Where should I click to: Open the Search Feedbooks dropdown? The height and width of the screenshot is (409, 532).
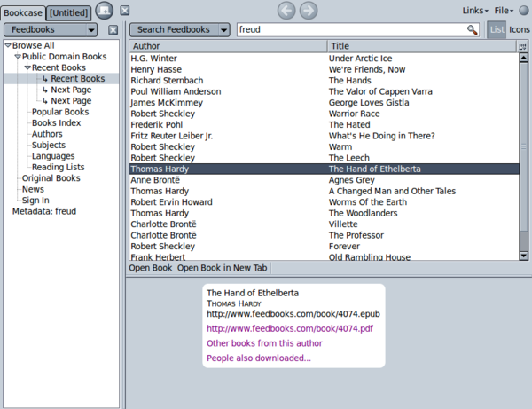pyautogui.click(x=179, y=30)
